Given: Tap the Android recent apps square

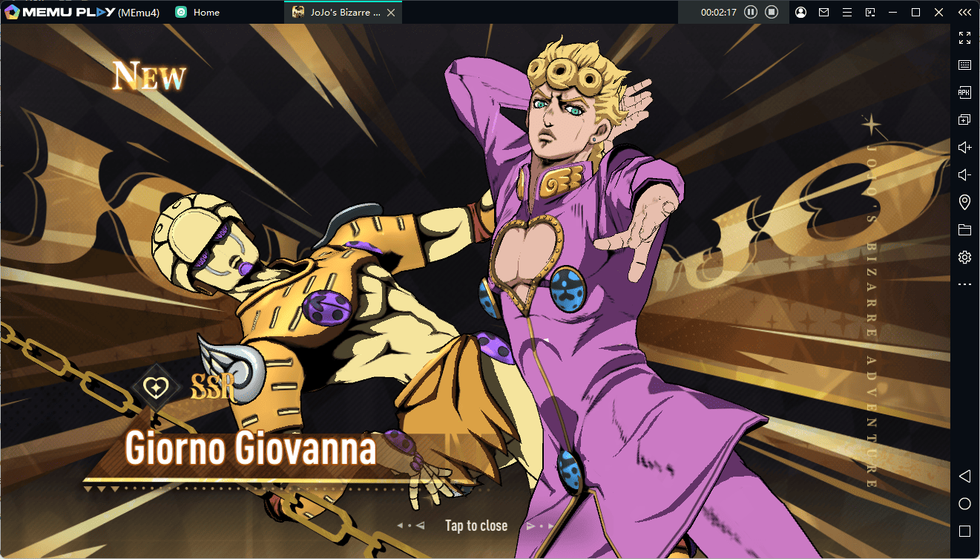Looking at the screenshot, I should point(964,532).
